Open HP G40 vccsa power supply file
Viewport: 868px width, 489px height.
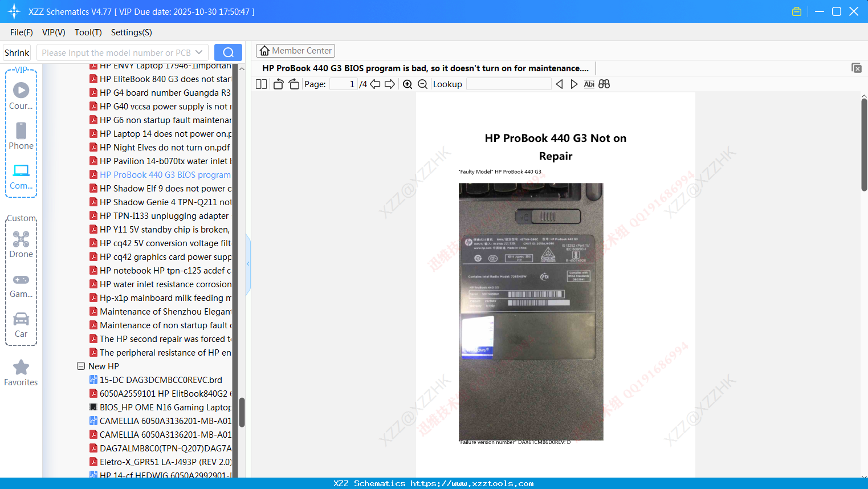(160, 106)
